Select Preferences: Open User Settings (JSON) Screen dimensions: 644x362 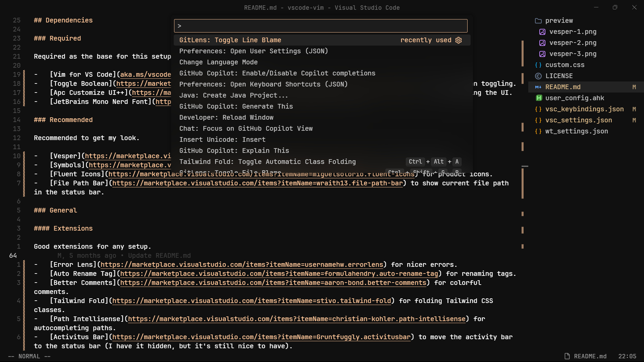pos(322,51)
